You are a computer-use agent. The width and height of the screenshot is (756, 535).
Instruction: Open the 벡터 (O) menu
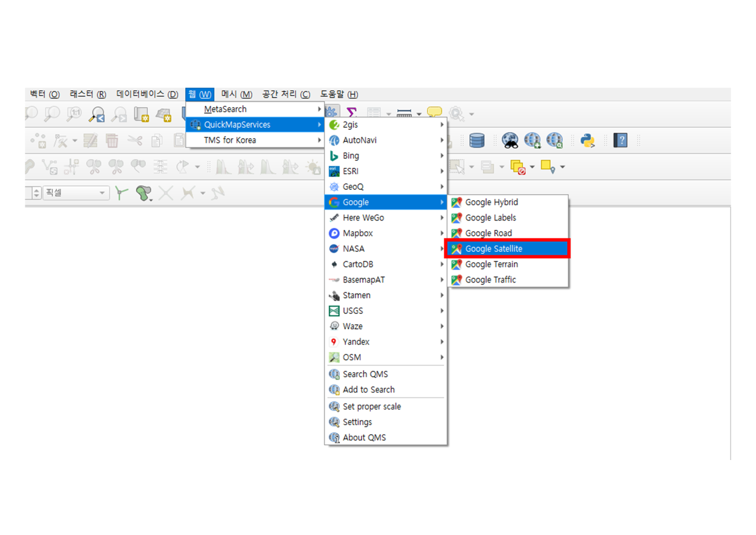pos(44,94)
